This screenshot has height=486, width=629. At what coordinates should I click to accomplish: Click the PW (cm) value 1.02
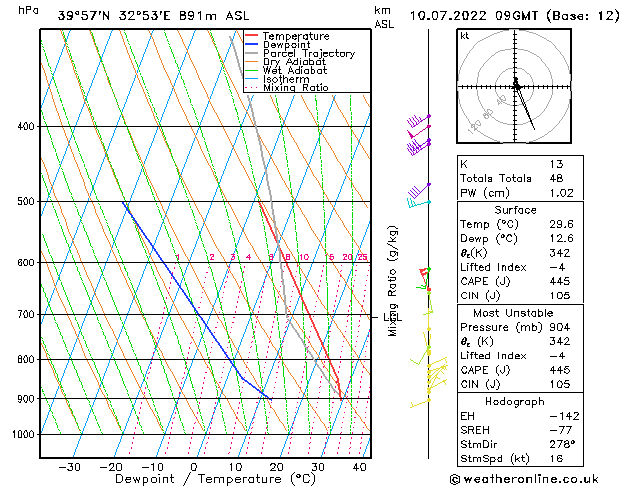(x=562, y=193)
